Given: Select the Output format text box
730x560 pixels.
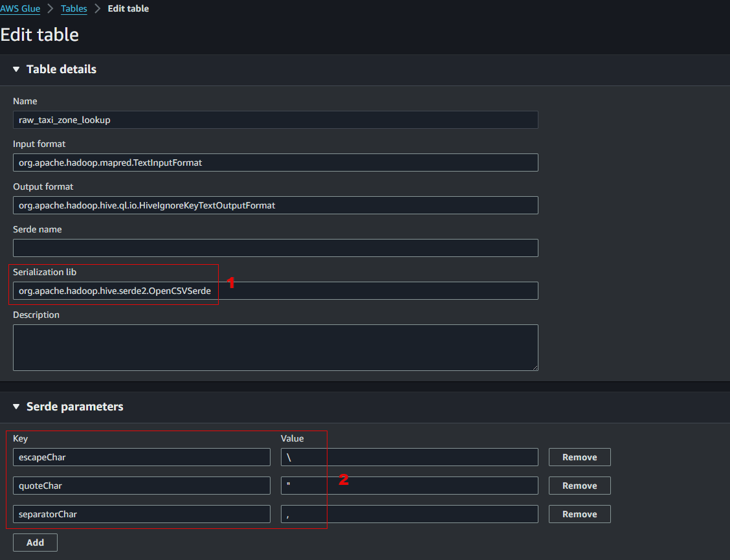Looking at the screenshot, I should pos(275,205).
